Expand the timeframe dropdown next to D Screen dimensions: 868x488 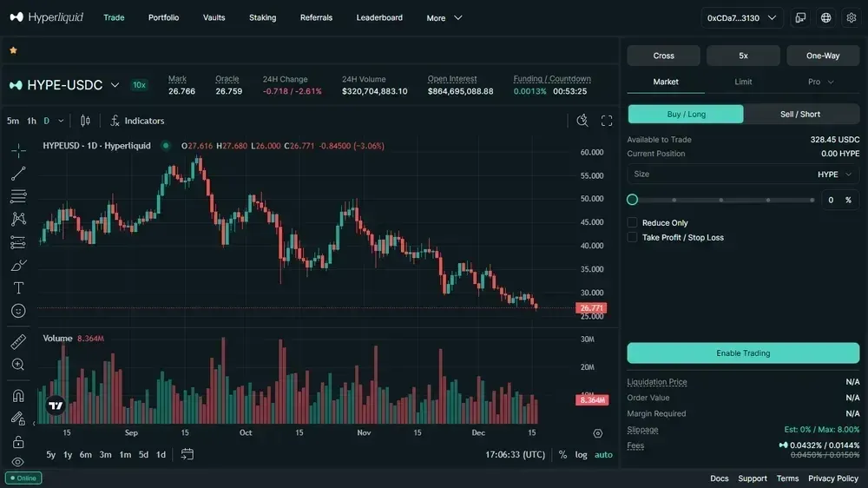tap(61, 121)
